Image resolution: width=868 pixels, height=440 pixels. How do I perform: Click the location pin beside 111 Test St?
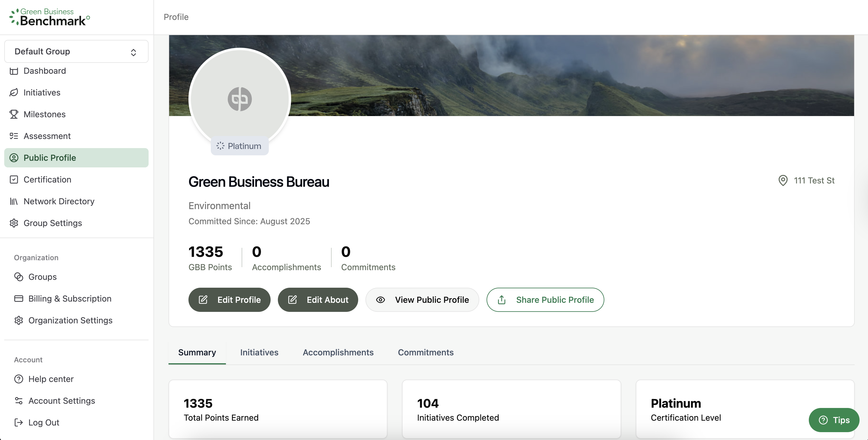[783, 180]
